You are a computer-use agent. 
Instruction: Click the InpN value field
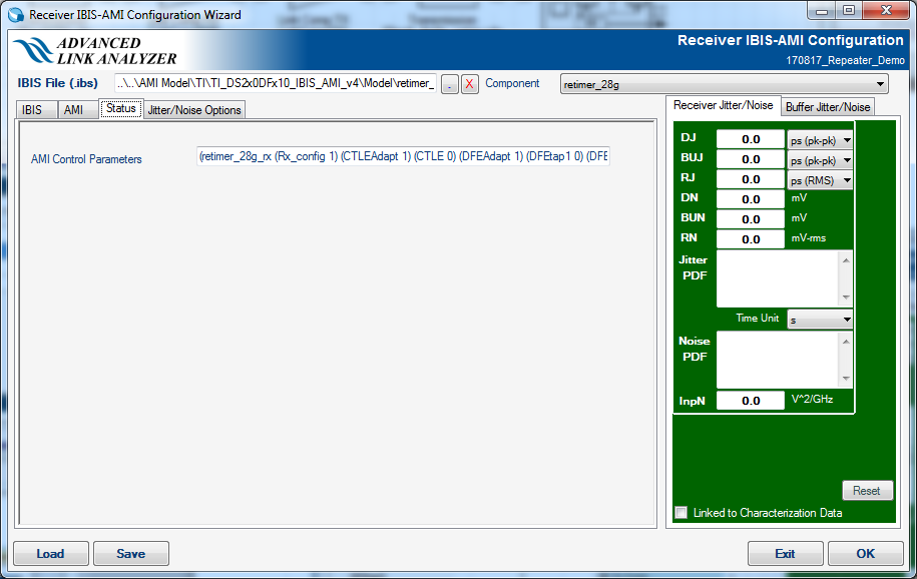750,401
